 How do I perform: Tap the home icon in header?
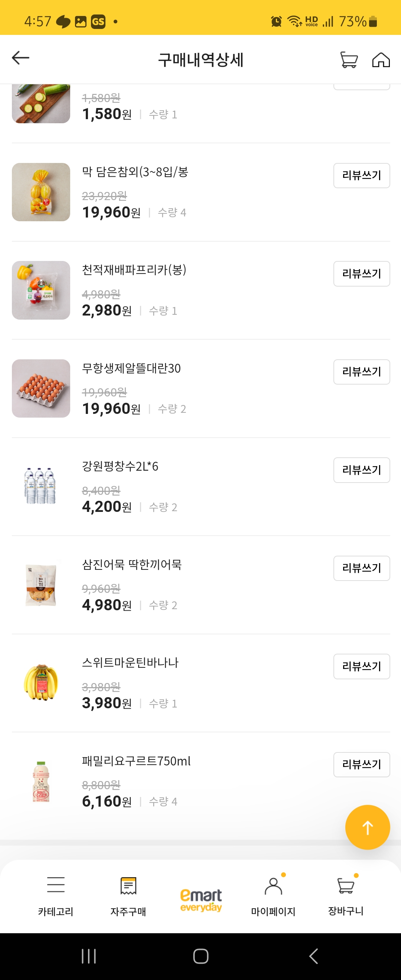click(x=381, y=60)
